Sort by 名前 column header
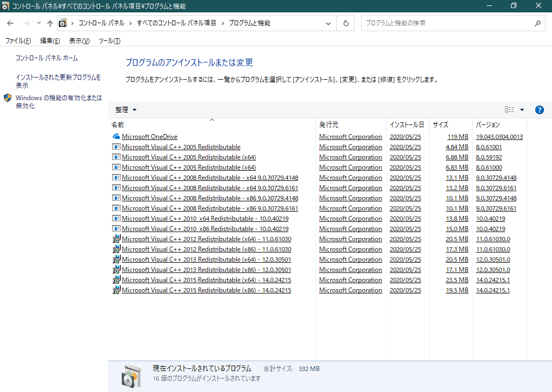 pos(212,125)
